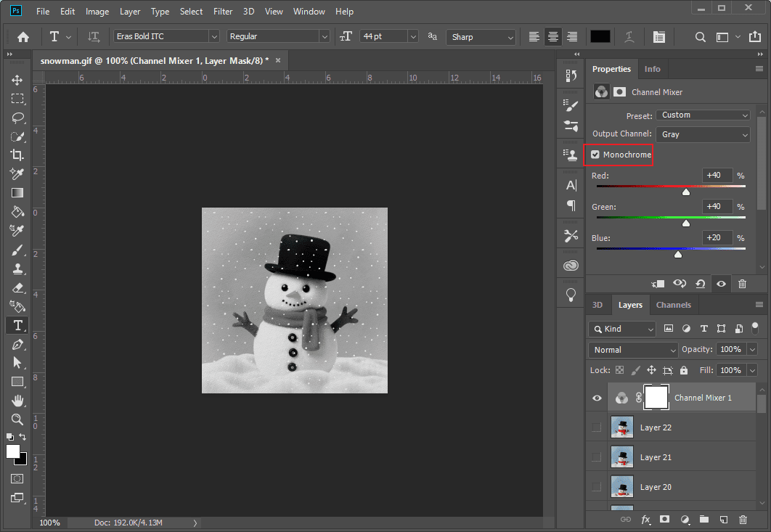The width and height of the screenshot is (771, 532).
Task: Select the Crop tool
Action: 17,155
